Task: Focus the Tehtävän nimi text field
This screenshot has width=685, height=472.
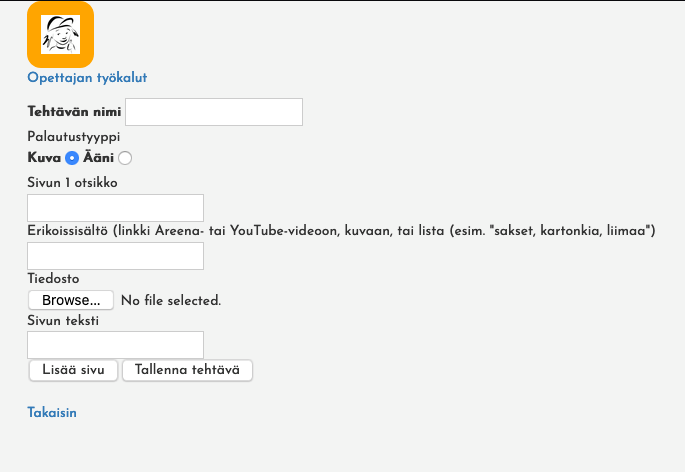Action: click(214, 112)
